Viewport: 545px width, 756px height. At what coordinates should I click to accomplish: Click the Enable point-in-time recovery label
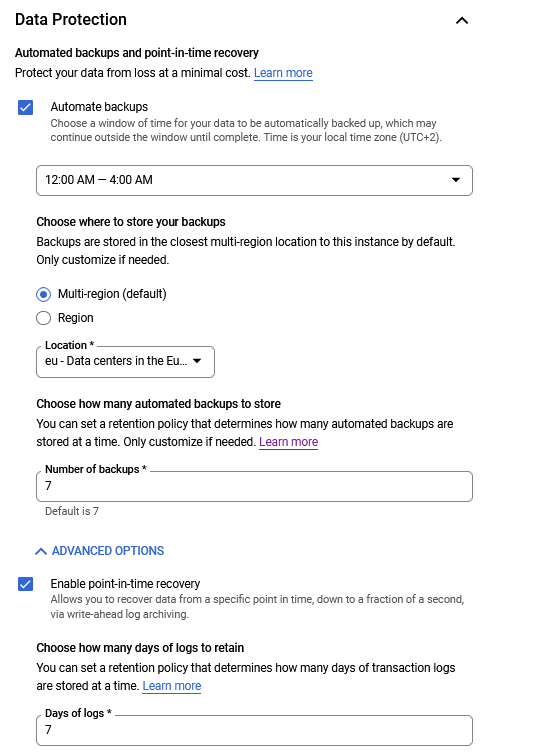pyautogui.click(x=125, y=583)
